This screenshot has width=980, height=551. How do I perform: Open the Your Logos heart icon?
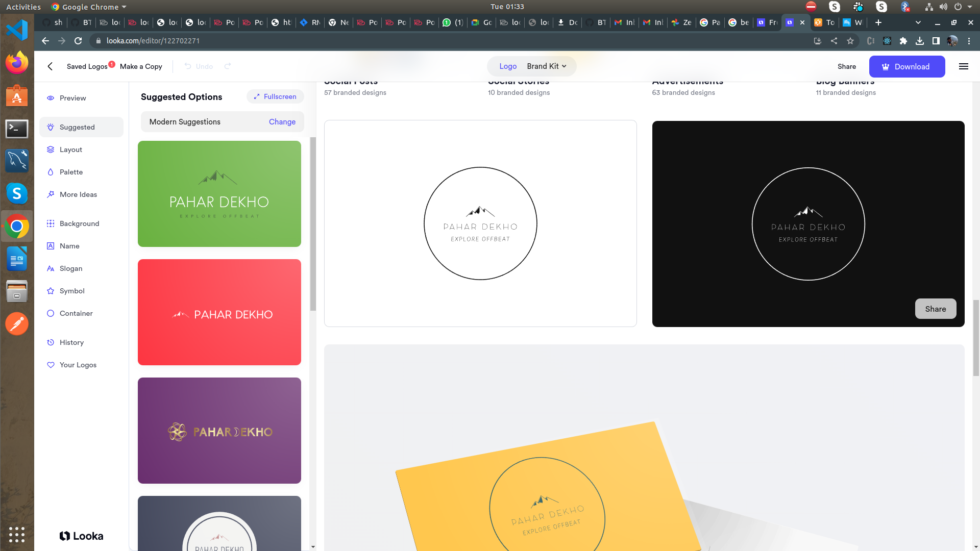51,365
